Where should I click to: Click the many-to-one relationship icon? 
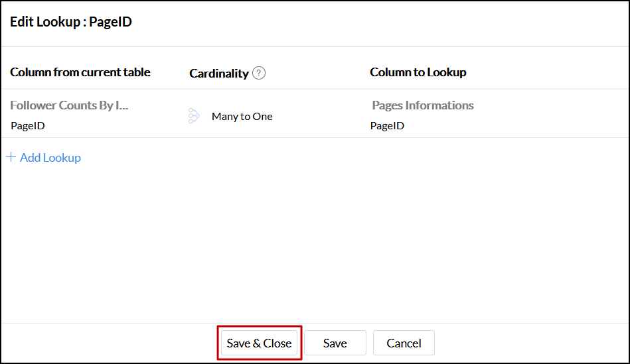tap(194, 116)
